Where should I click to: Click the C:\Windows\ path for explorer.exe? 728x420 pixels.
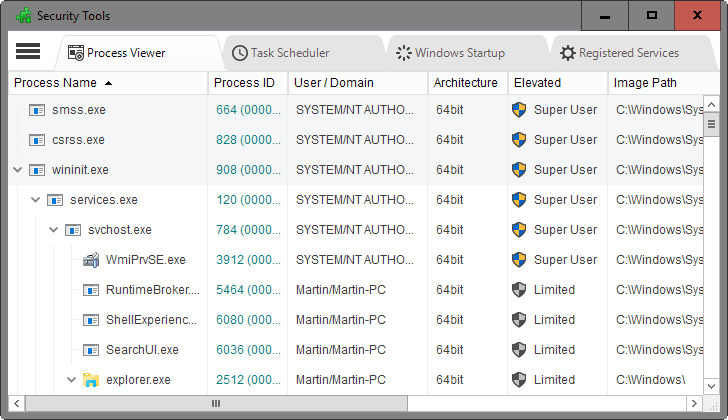tap(650, 380)
